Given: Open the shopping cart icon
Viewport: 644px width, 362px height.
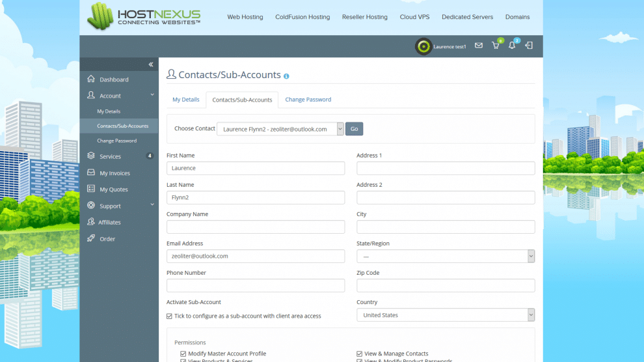Looking at the screenshot, I should 496,46.
